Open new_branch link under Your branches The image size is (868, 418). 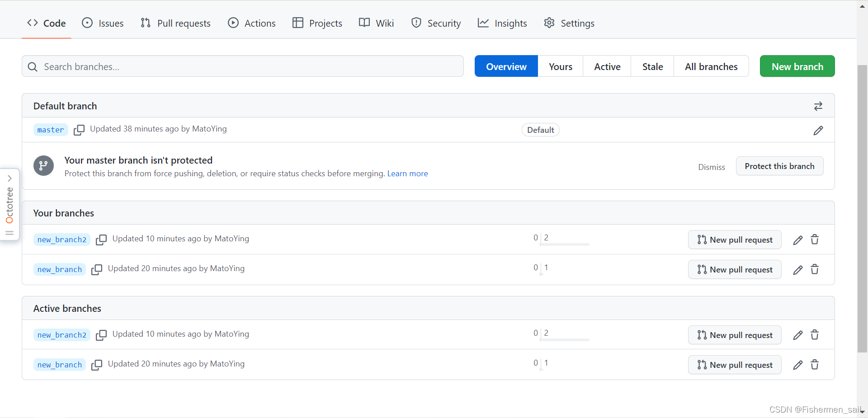click(60, 269)
